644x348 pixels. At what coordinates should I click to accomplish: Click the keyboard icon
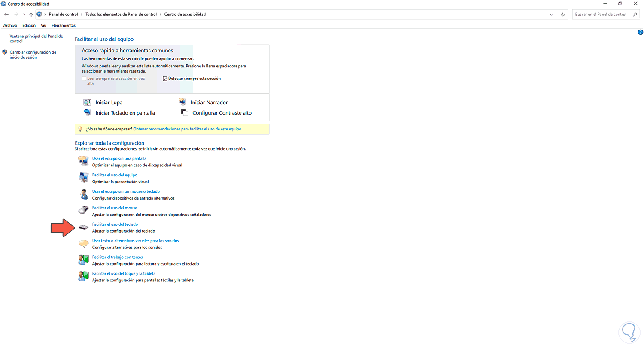[83, 227]
